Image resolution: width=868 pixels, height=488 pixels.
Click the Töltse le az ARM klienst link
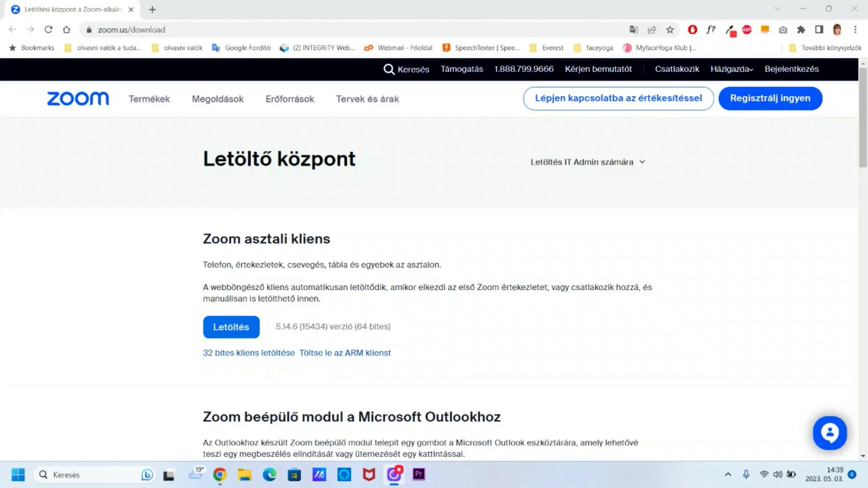coord(345,353)
